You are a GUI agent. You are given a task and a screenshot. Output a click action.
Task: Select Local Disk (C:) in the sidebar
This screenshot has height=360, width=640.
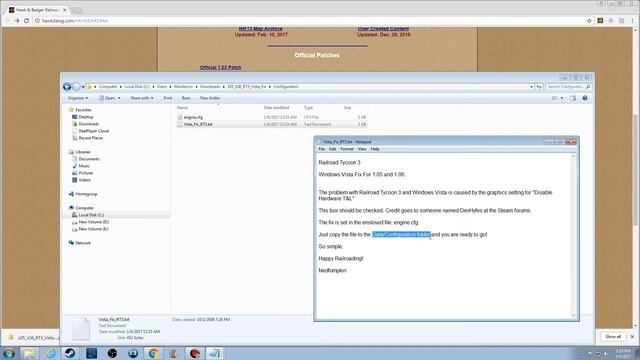[x=91, y=215]
